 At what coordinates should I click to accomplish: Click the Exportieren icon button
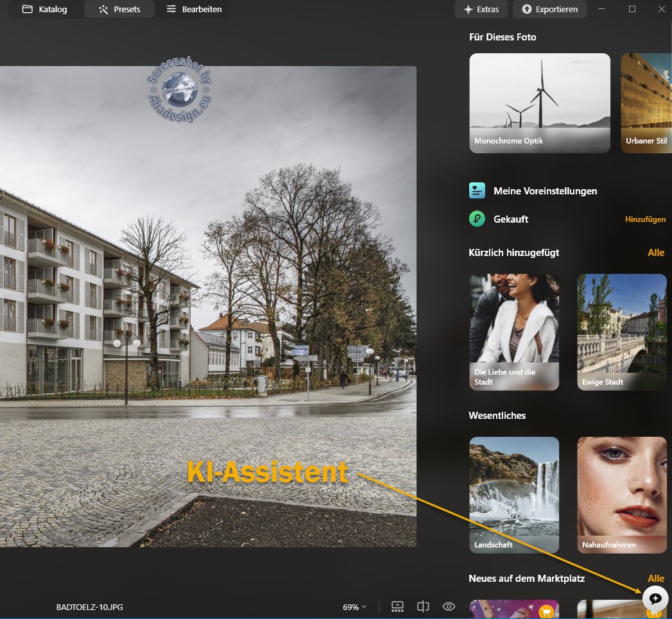click(x=527, y=9)
